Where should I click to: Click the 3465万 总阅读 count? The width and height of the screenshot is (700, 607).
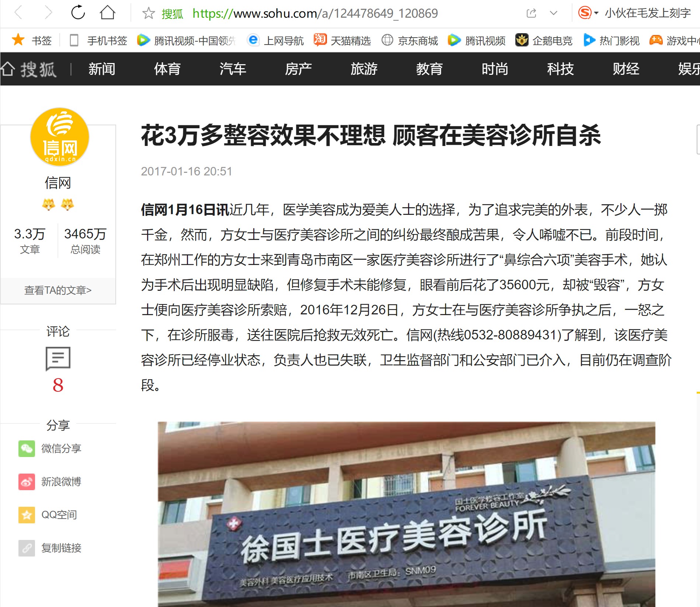coord(85,241)
